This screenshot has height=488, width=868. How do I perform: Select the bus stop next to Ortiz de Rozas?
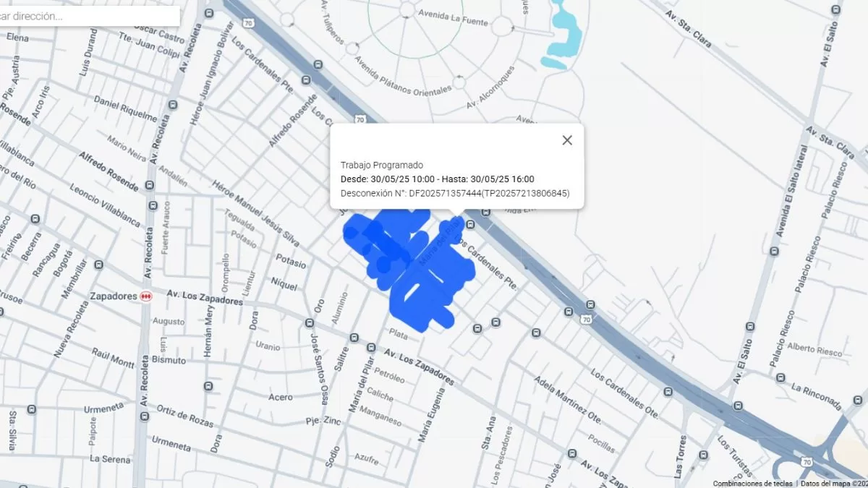(x=143, y=417)
